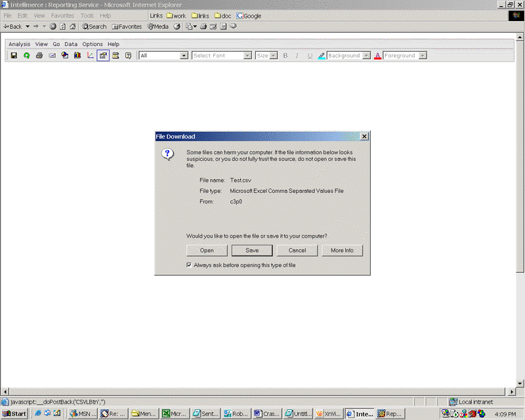Image resolution: width=525 pixels, height=420 pixels.
Task: Click the highlighted export icon in report toolbar
Action: tap(103, 56)
